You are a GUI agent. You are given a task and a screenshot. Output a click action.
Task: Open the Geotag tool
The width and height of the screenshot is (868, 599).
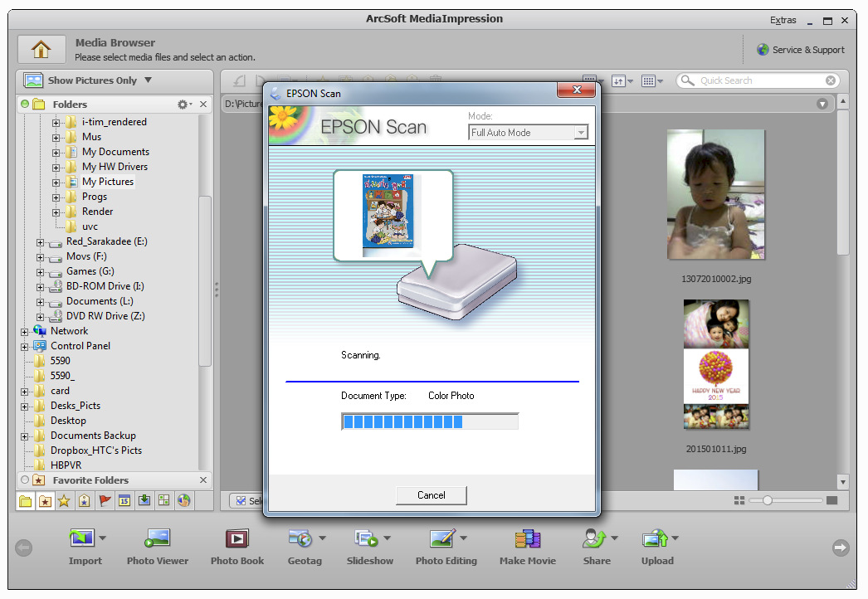click(305, 547)
